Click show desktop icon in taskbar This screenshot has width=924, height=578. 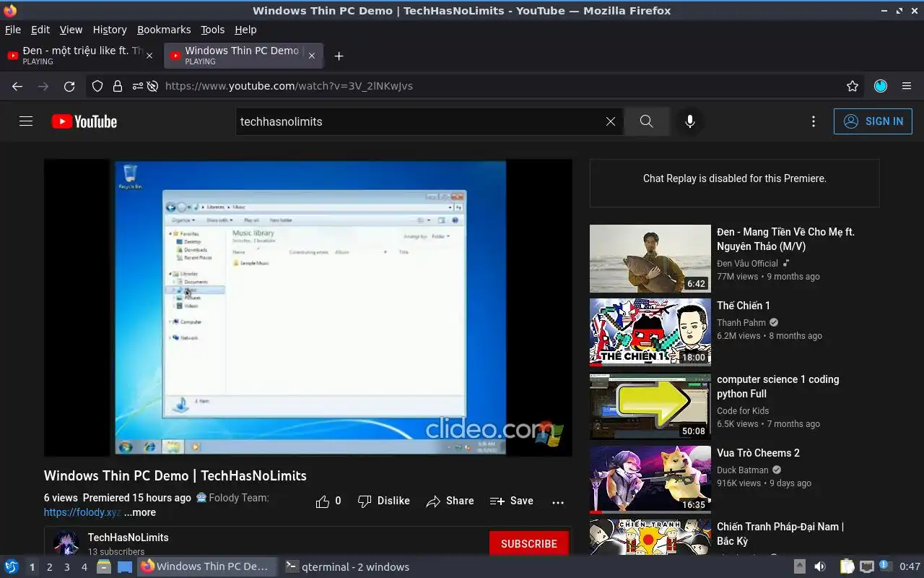[125, 566]
